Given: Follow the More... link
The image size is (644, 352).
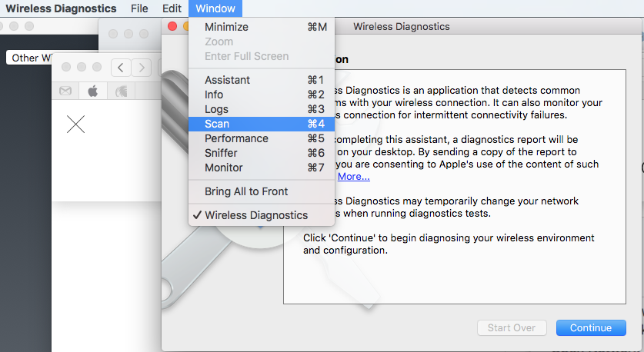Looking at the screenshot, I should (354, 176).
